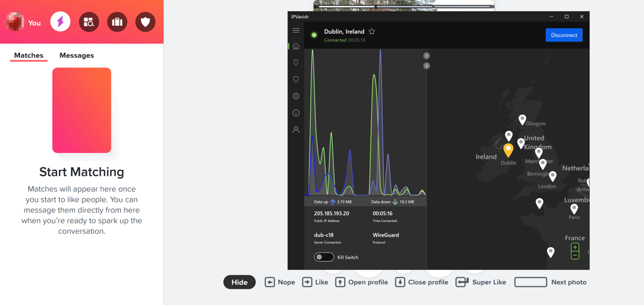Maximize the IPVanish window
Image resolution: width=644 pixels, height=305 pixels.
click(567, 16)
